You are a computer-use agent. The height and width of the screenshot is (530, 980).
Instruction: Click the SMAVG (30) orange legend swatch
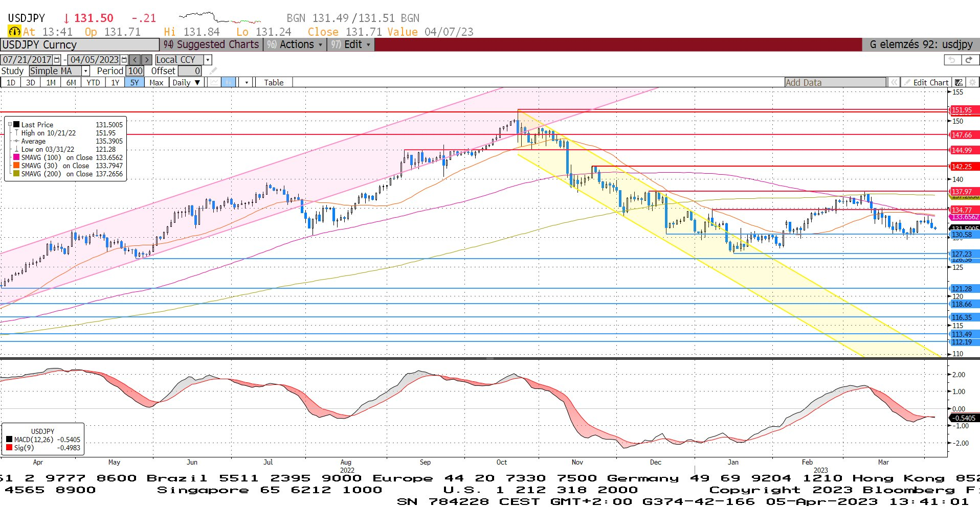[16, 166]
